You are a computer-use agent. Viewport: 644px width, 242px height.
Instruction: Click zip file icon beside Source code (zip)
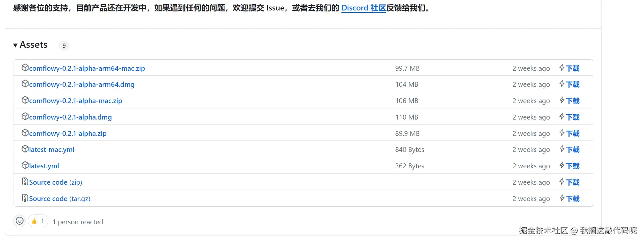(x=25, y=181)
